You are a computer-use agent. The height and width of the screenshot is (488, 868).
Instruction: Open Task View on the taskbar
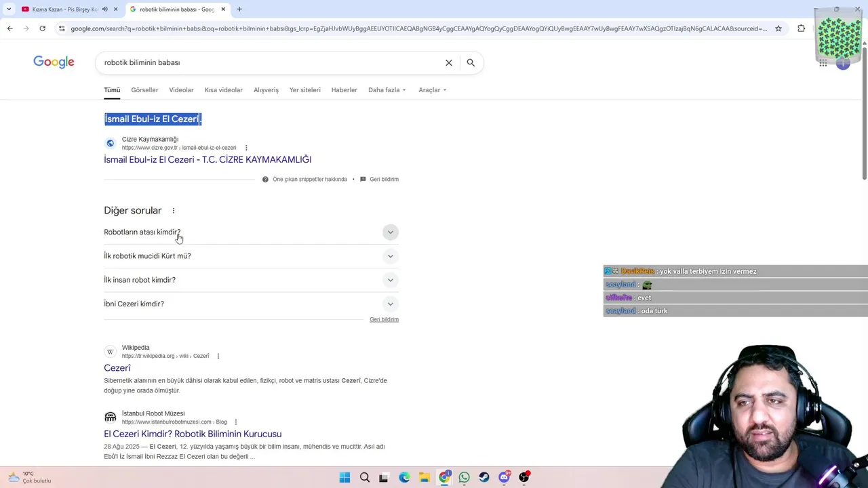point(384,477)
